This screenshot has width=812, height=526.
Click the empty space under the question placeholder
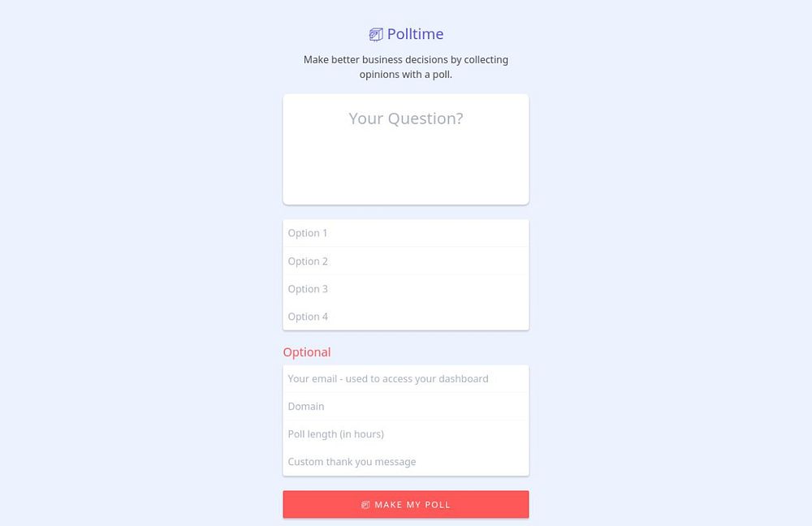click(405, 170)
